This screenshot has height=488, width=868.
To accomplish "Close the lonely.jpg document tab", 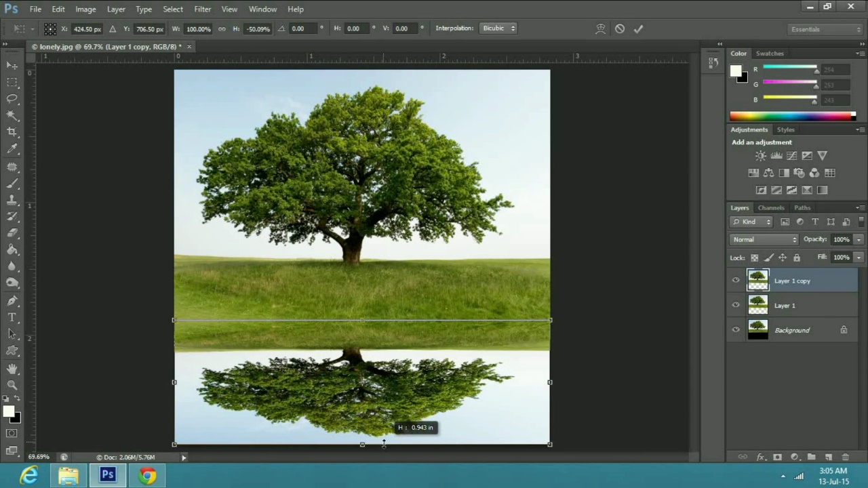I will click(189, 47).
